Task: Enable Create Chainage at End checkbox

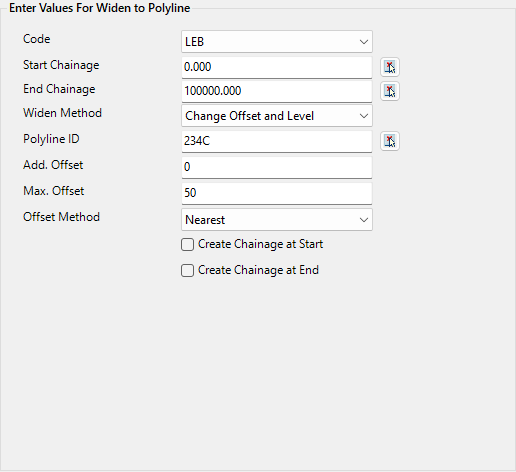Action: tap(187, 270)
